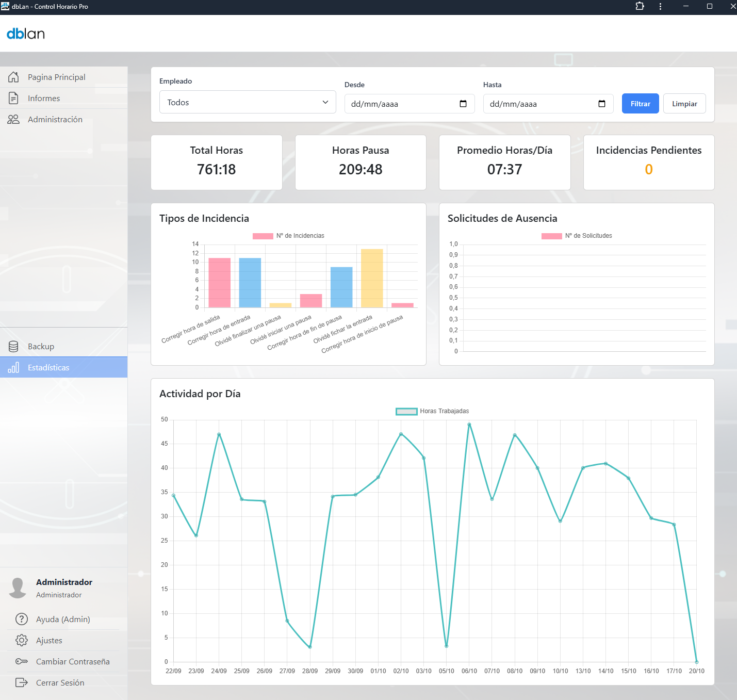This screenshot has width=737, height=700.
Task: Click the database icon next to Backup
Action: click(x=13, y=347)
